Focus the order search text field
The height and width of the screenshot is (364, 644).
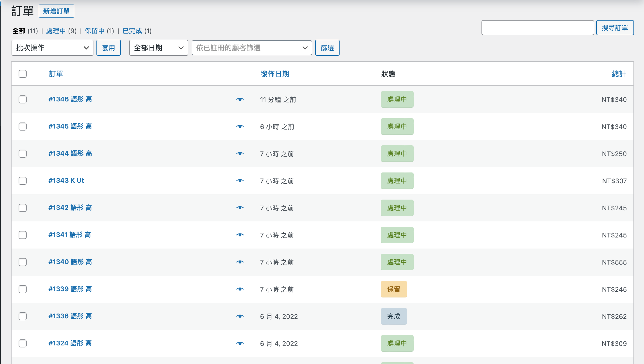538,28
